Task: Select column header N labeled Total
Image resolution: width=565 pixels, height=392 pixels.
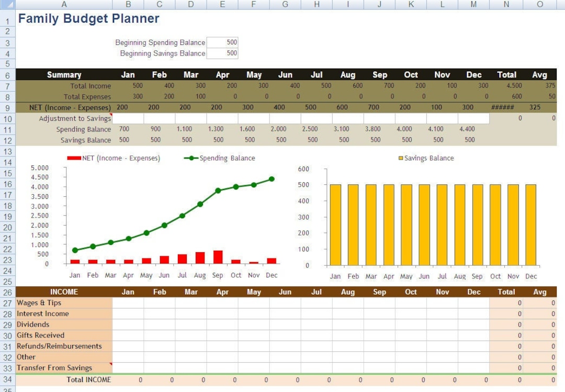Action: [x=505, y=4]
